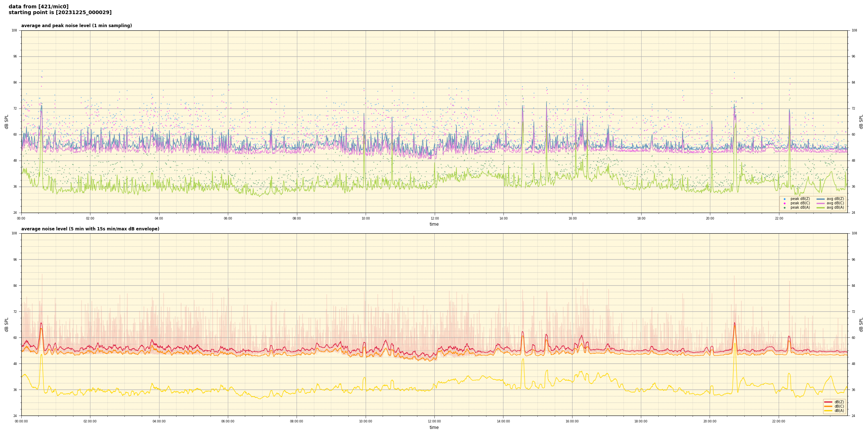Click the magenta peak dB(C) legend marker
Viewport: 868px width, 434px height.
pos(784,203)
